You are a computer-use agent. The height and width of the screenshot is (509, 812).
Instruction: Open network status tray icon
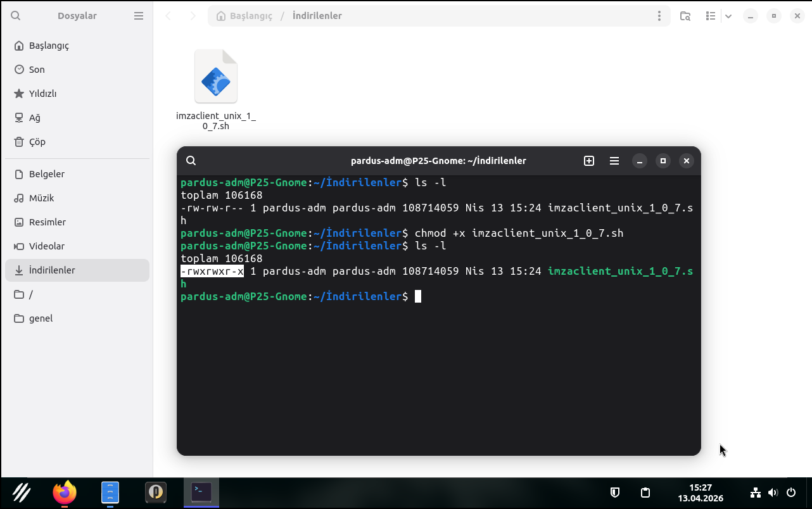click(x=755, y=493)
